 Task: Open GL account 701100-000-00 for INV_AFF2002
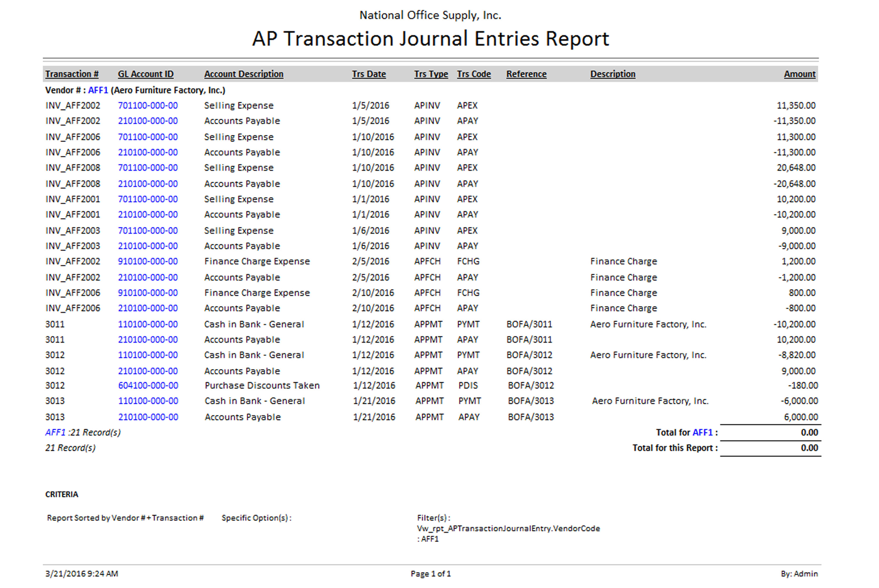tap(148, 105)
